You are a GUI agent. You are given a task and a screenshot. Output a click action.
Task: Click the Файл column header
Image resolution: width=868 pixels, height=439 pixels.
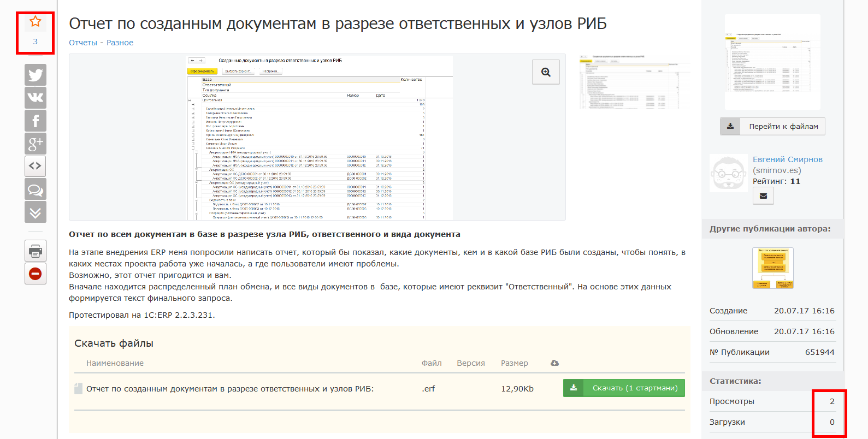(432, 363)
